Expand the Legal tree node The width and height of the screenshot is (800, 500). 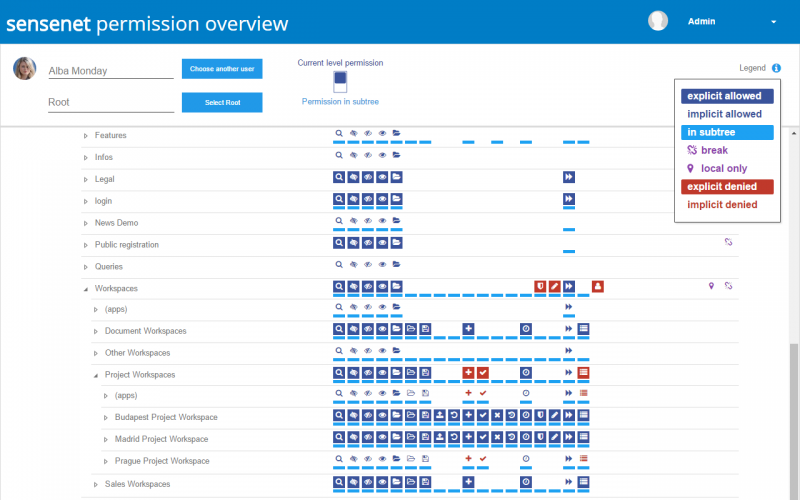pos(86,180)
